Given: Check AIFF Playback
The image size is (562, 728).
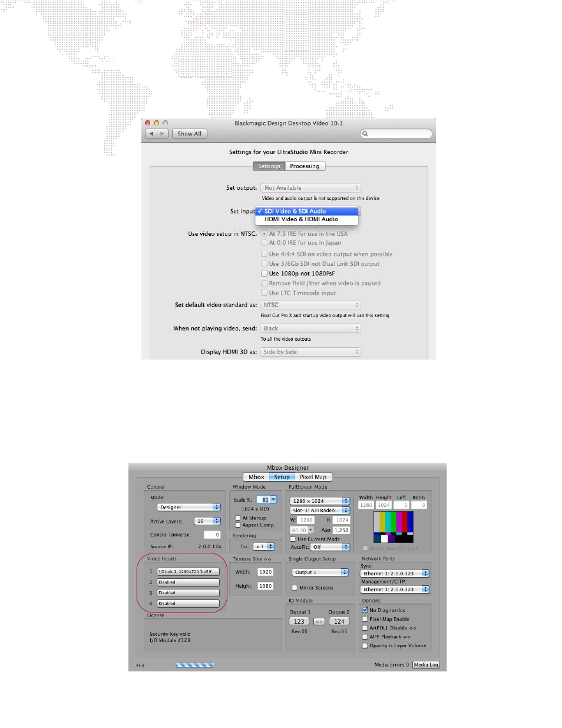Looking at the screenshot, I should (365, 637).
